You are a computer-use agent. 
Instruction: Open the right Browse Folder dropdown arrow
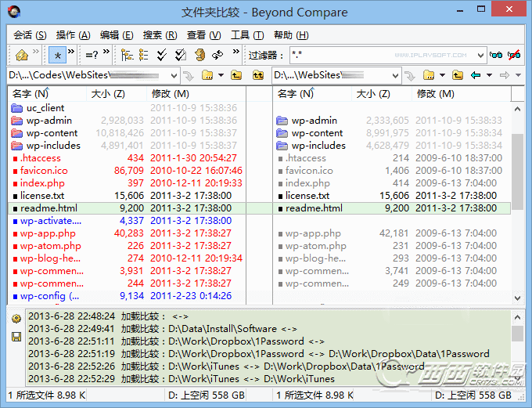(x=443, y=75)
